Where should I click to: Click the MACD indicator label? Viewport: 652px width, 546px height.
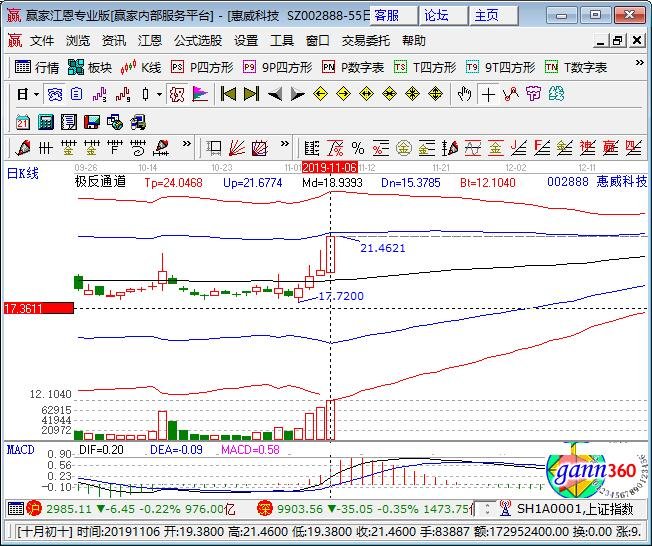21,450
